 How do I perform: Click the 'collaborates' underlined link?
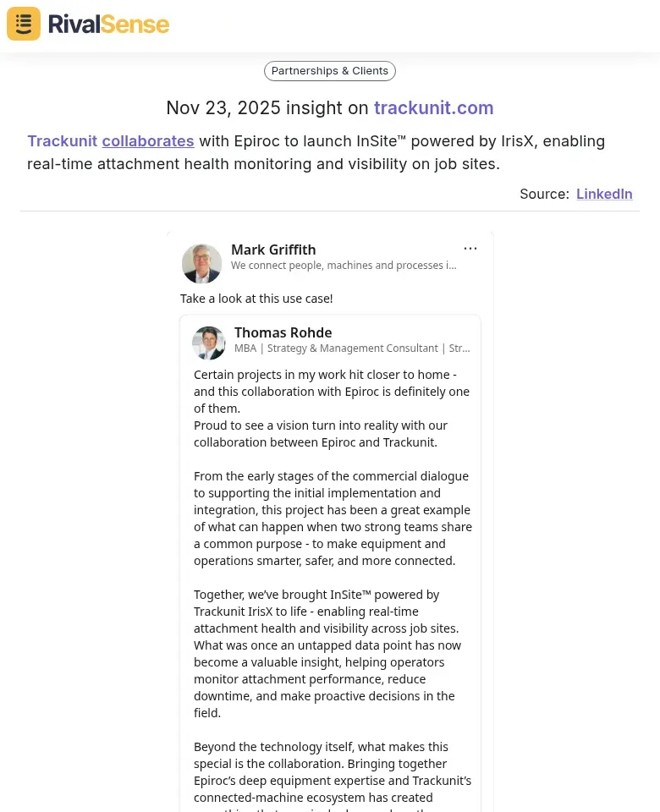pos(147,140)
